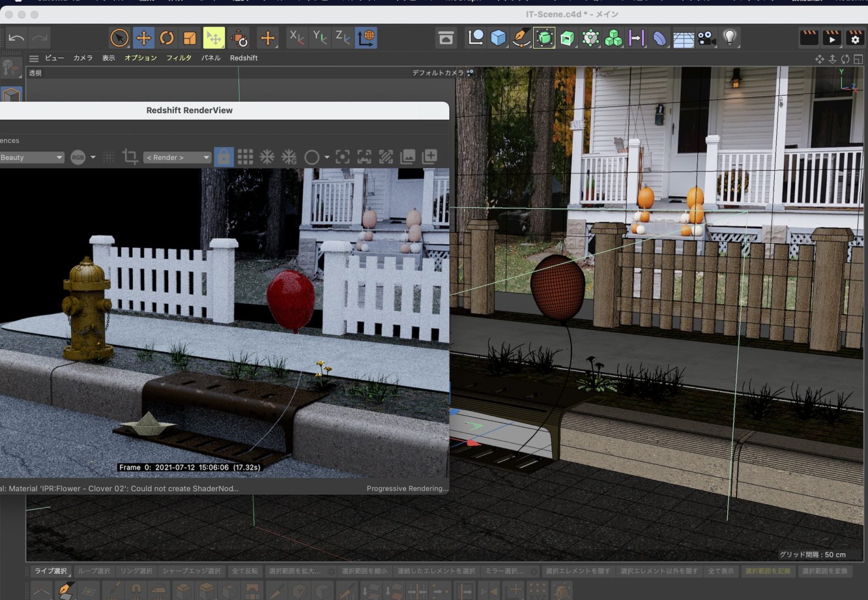Open the フィルタ menu
This screenshot has width=868, height=600.
tap(179, 58)
